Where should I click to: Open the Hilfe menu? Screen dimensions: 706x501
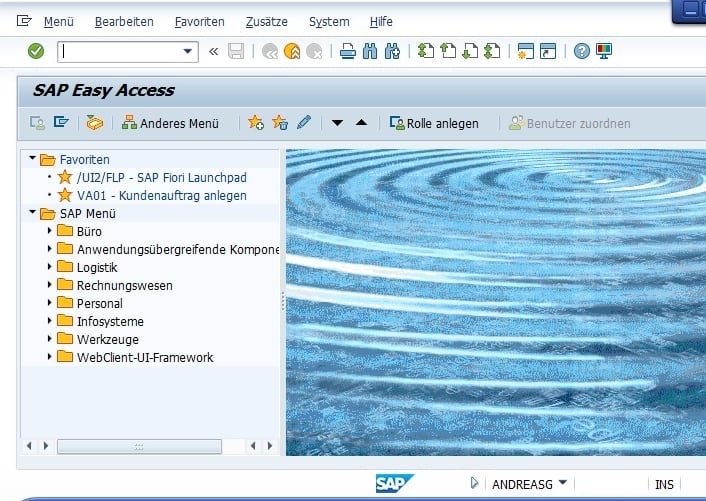381,22
